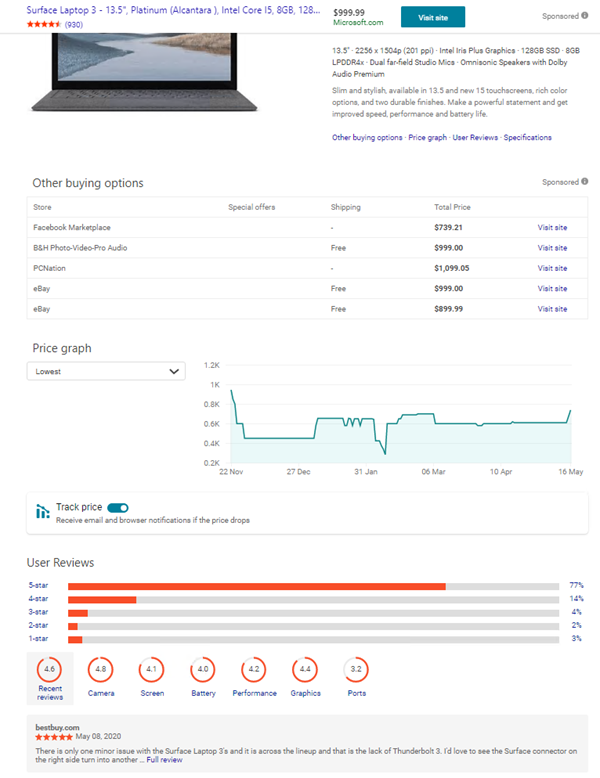
Task: Click the Recent reviews 4.6 rating circle
Action: (49, 669)
